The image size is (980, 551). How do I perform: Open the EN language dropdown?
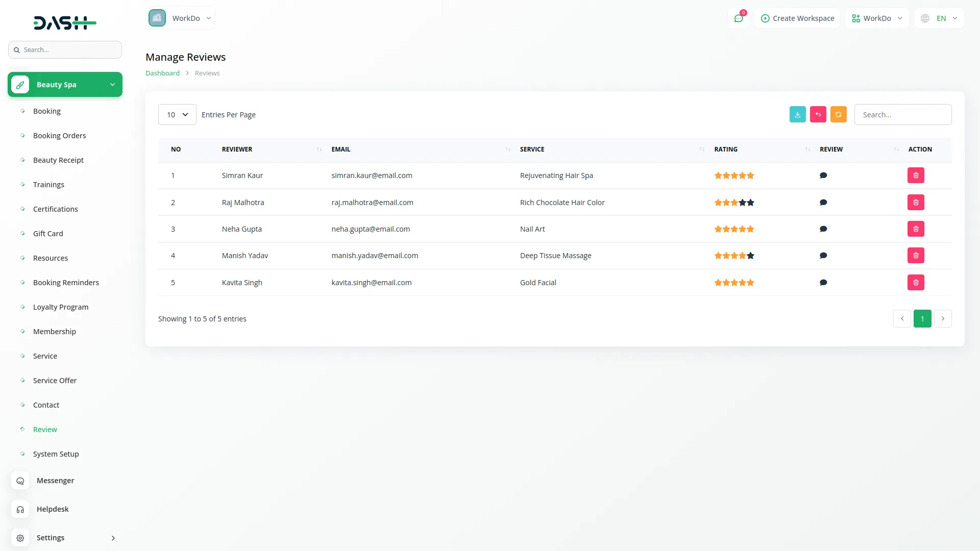(x=939, y=18)
